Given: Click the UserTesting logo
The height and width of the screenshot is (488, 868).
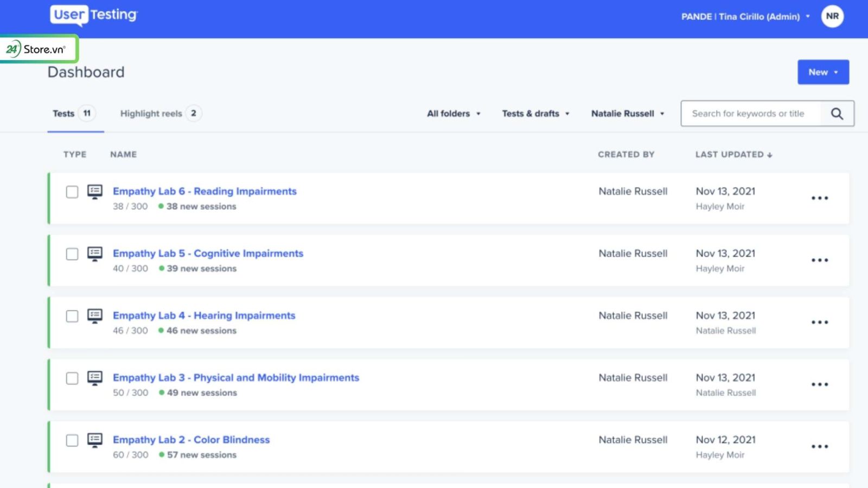Looking at the screenshot, I should pyautogui.click(x=94, y=15).
